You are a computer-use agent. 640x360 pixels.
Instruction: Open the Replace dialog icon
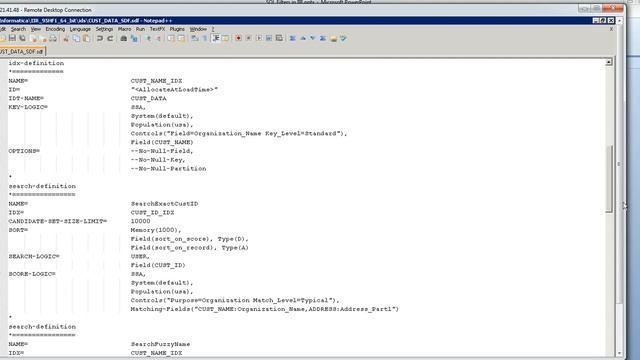134,38
